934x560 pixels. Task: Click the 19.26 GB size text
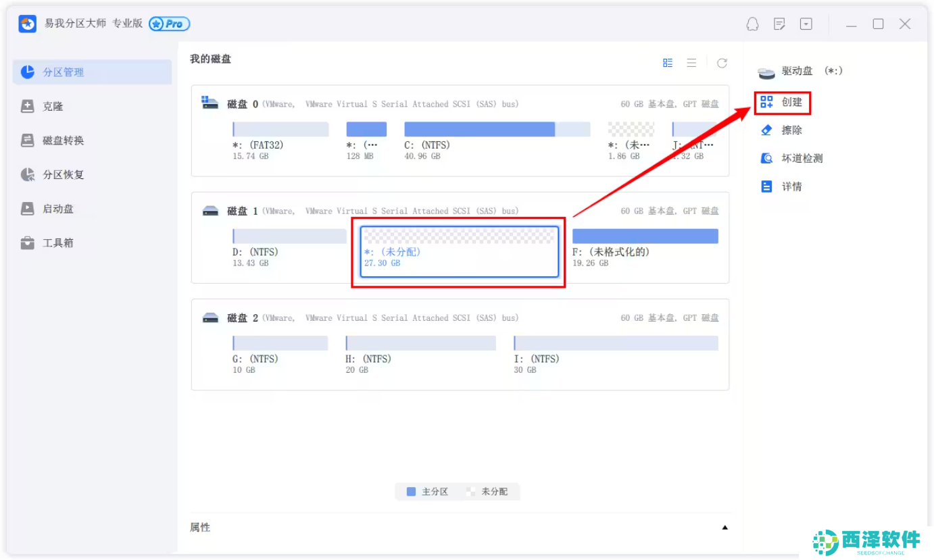tap(591, 263)
